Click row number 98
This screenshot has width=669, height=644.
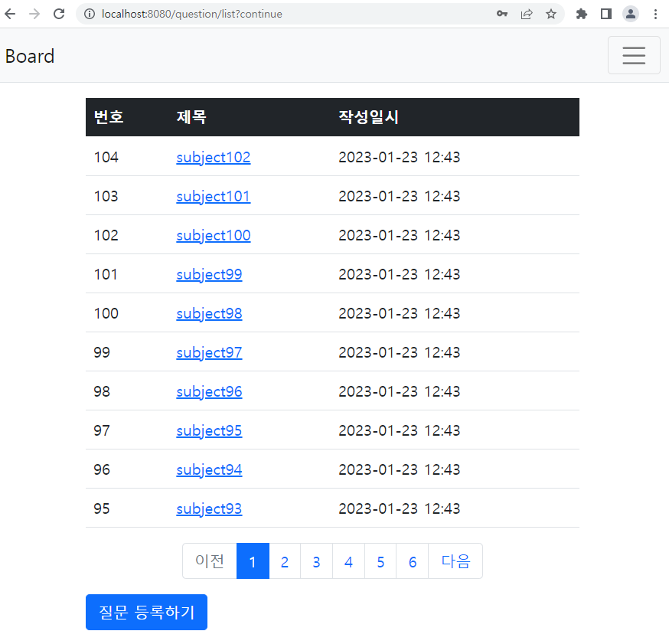[102, 391]
